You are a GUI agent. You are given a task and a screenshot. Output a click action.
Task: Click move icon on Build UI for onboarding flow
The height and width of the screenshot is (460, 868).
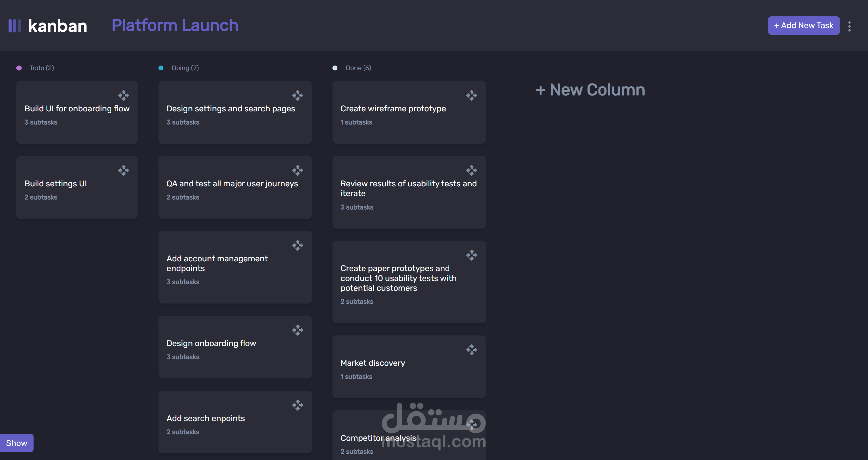pos(123,95)
